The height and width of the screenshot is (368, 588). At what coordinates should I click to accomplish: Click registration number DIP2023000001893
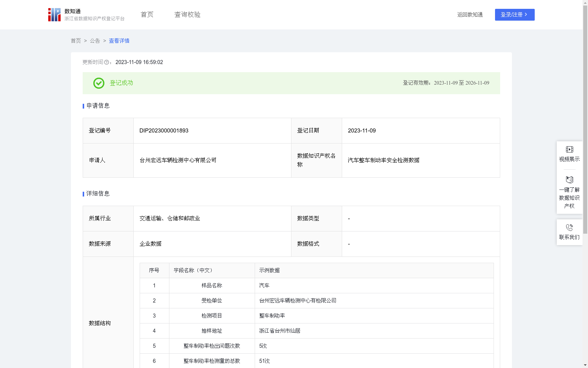[x=164, y=131]
